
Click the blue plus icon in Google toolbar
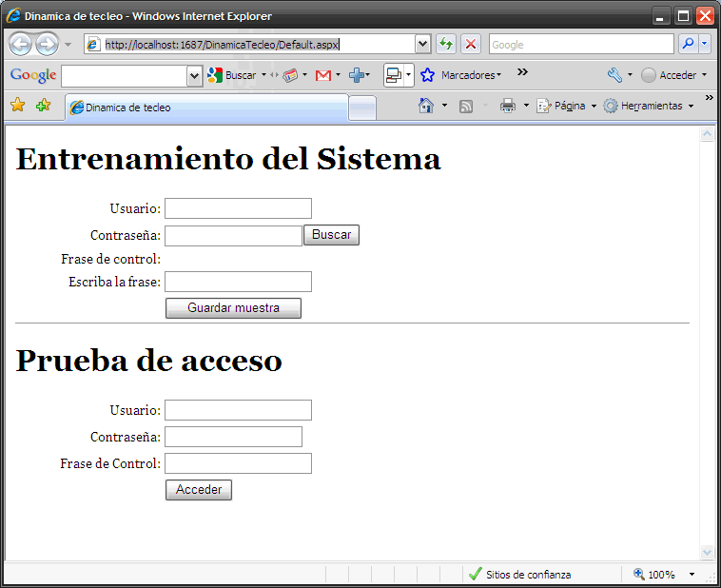pyautogui.click(x=357, y=75)
